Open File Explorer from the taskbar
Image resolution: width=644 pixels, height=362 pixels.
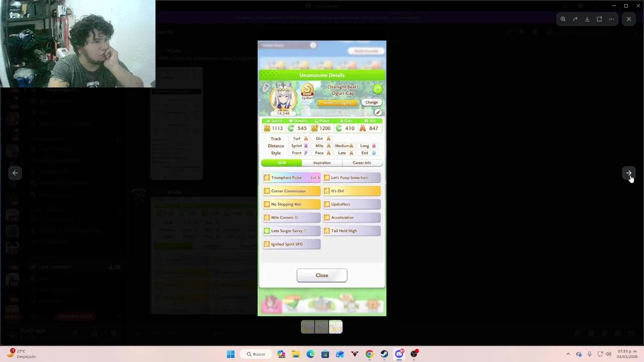pyautogui.click(x=296, y=354)
